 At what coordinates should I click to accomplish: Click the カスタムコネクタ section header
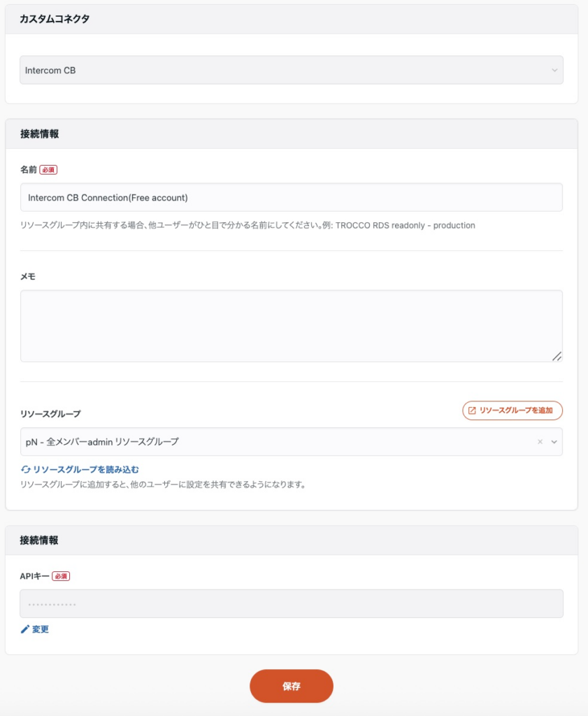55,19
